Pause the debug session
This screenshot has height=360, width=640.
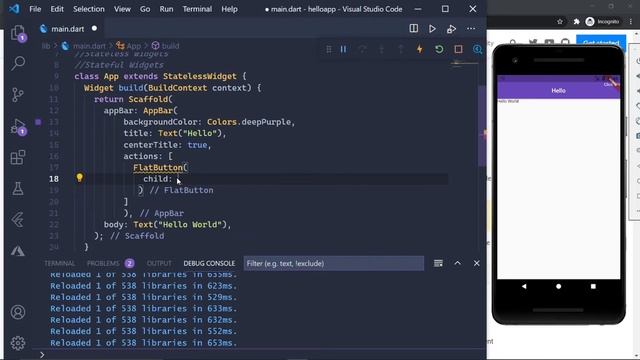pyautogui.click(x=343, y=49)
